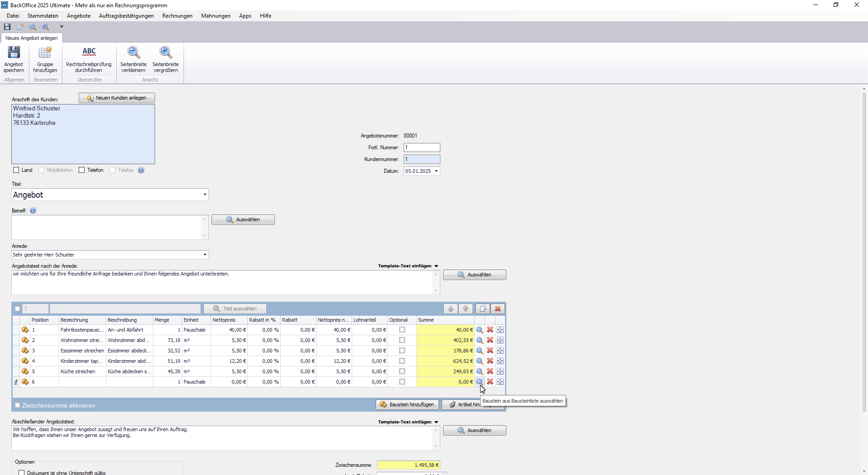Click the save icon in the quick access toolbar
The image size is (868, 475).
click(x=7, y=27)
